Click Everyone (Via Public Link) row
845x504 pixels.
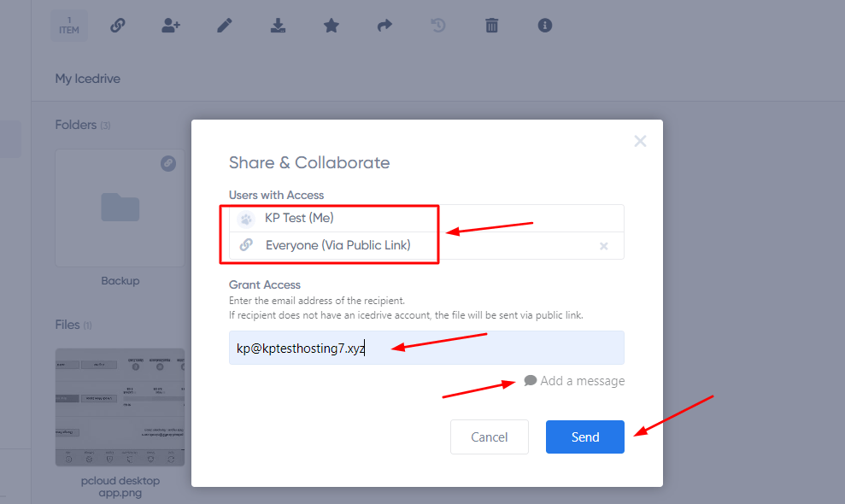click(x=426, y=246)
